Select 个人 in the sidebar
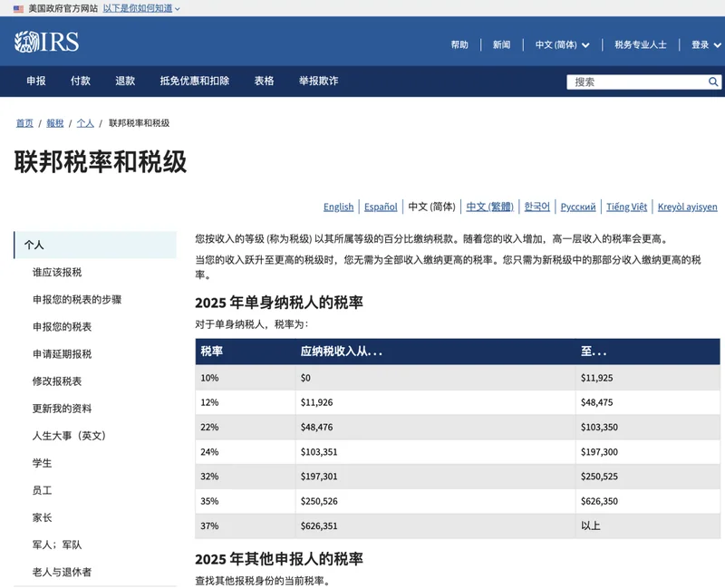 coord(95,245)
